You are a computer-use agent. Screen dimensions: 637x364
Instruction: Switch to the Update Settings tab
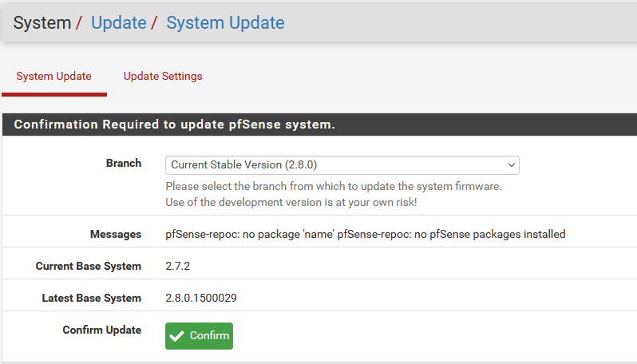tap(163, 76)
